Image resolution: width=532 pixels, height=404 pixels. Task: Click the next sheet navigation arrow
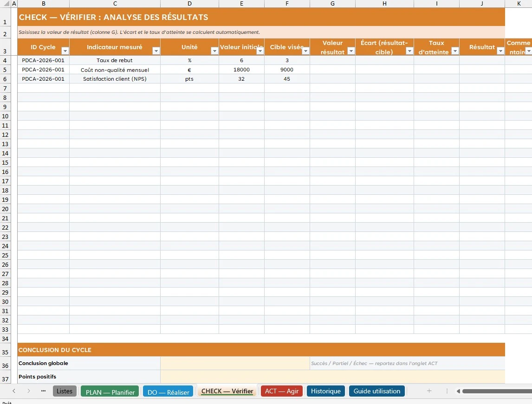pyautogui.click(x=29, y=391)
